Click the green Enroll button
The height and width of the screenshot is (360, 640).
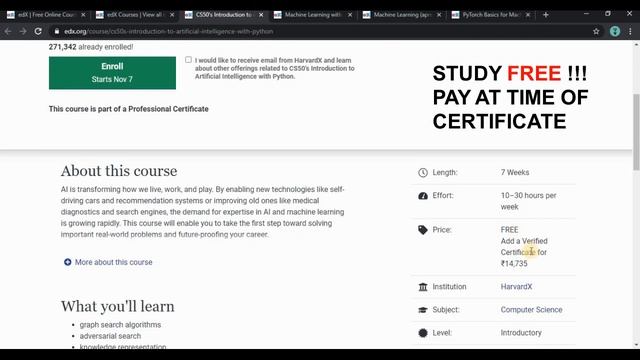tap(112, 73)
